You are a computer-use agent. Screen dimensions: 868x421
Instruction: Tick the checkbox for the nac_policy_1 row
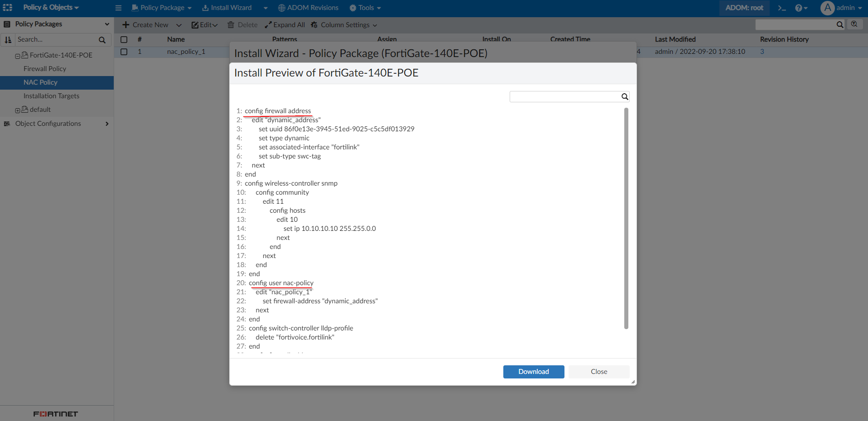(124, 52)
